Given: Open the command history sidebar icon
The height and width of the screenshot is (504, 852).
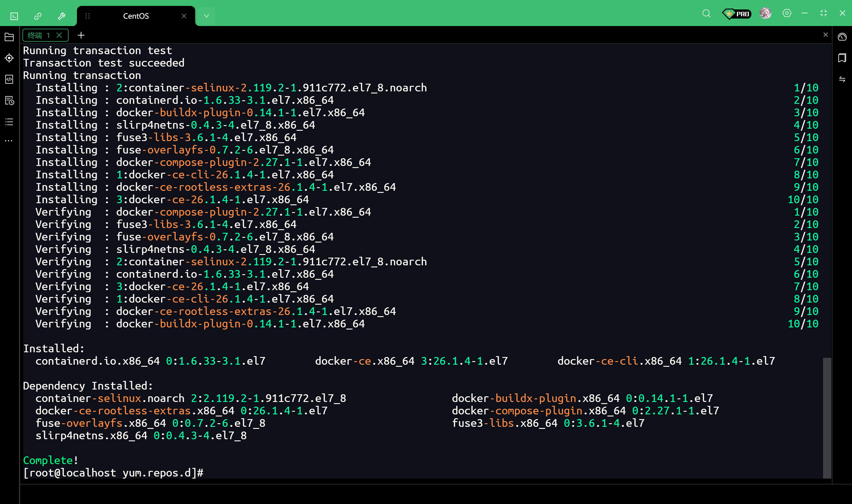Looking at the screenshot, I should pyautogui.click(x=9, y=101).
